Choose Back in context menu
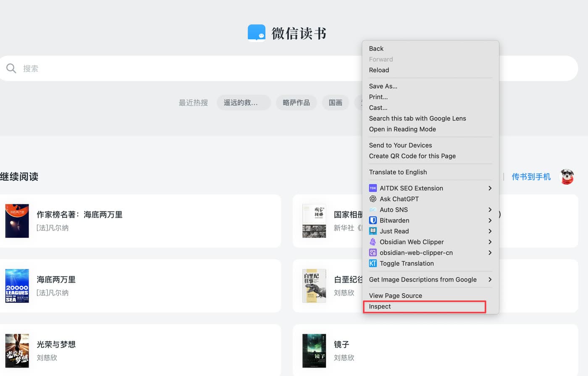Image resolution: width=588 pixels, height=376 pixels. 430,49
